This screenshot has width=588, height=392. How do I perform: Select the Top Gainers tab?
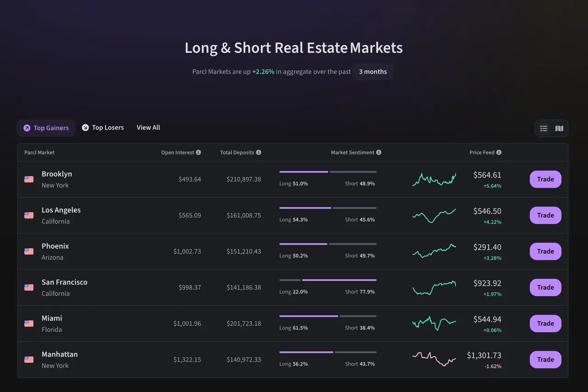(46, 128)
